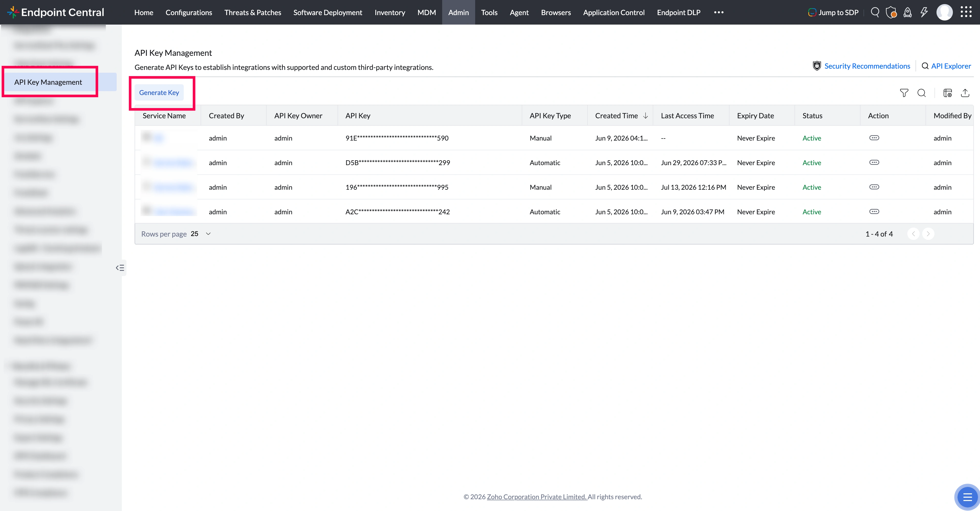Open action menu for key 91E...590

click(874, 138)
